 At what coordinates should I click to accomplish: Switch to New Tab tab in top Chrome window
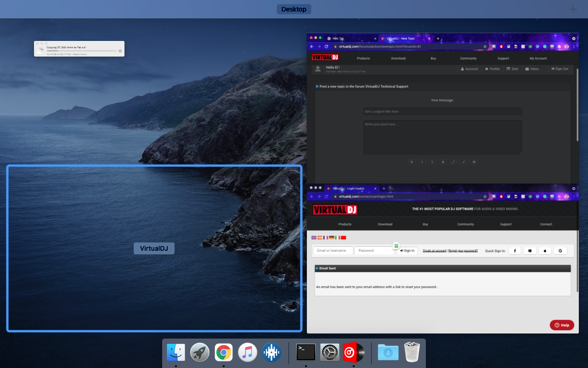click(351, 39)
